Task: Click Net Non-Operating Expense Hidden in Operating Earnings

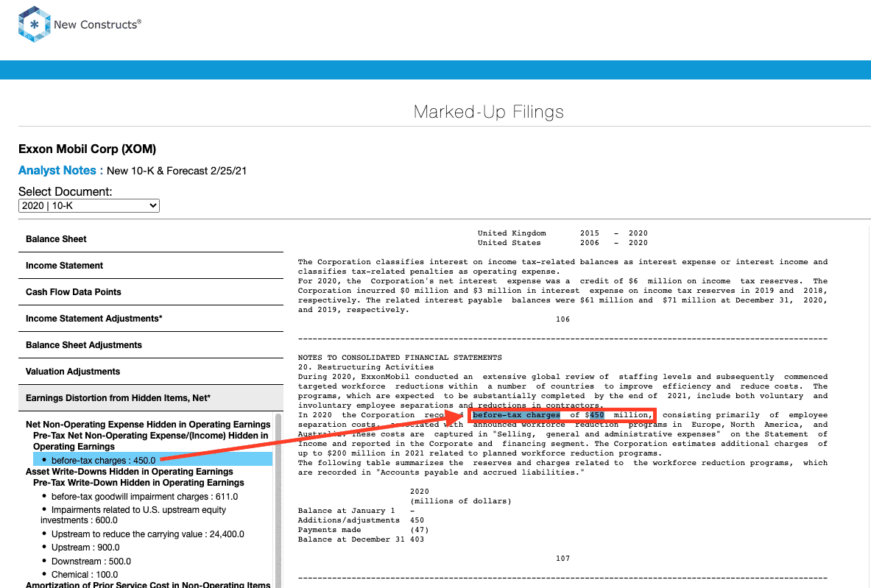Action: tap(148, 425)
